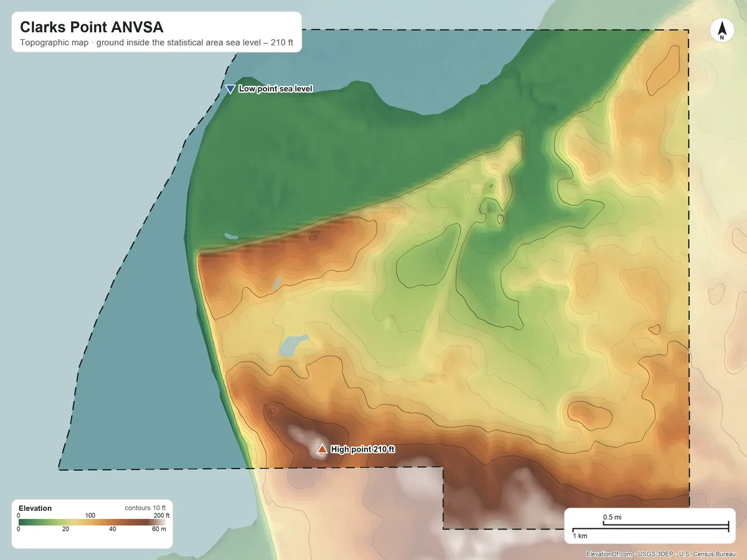747x560 pixels.
Task: Click the elevation color gradient bar
Action: pos(92,522)
